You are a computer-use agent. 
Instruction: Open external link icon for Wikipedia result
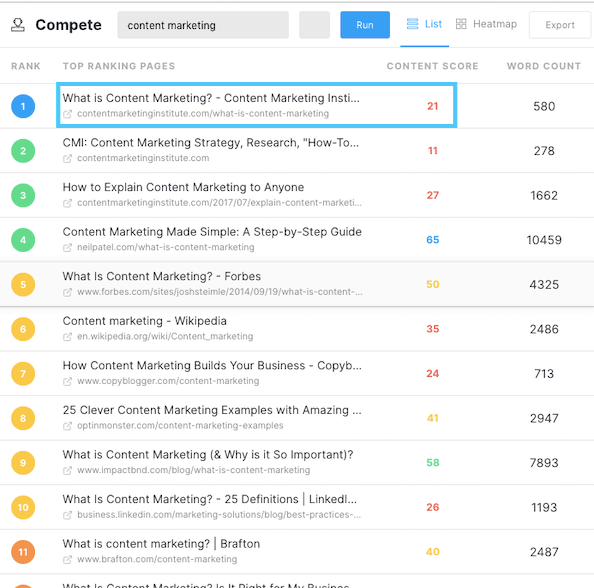tap(67, 337)
